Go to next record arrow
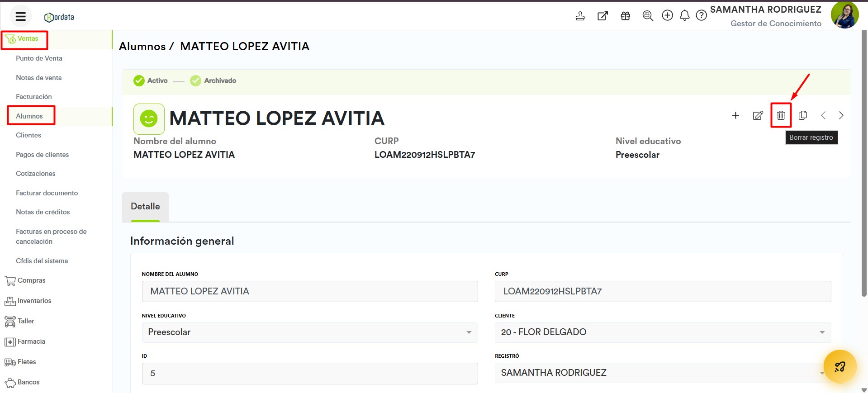Image resolution: width=868 pixels, height=393 pixels. pos(841,115)
